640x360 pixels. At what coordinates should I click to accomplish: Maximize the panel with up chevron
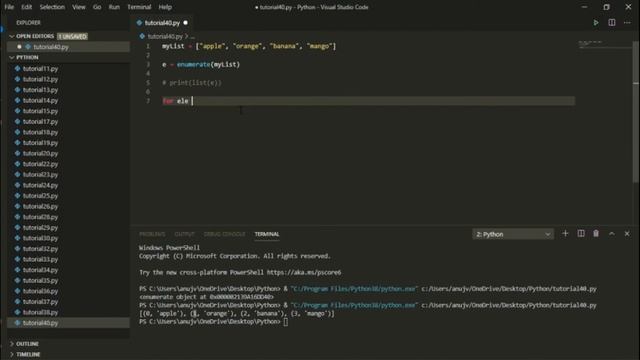pyautogui.click(x=611, y=233)
